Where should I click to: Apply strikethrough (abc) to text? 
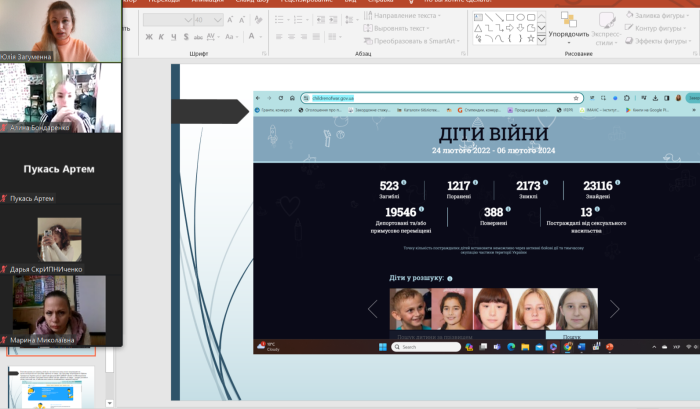[x=200, y=36]
